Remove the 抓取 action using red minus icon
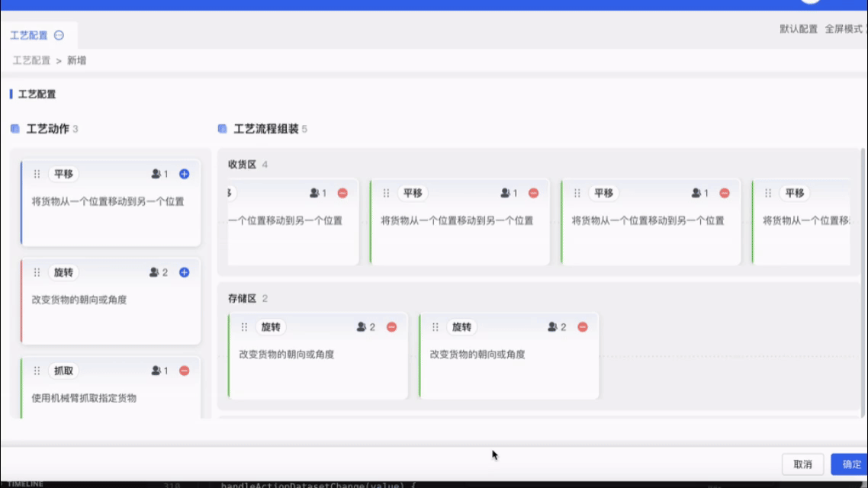This screenshot has height=488, width=868. click(x=184, y=371)
